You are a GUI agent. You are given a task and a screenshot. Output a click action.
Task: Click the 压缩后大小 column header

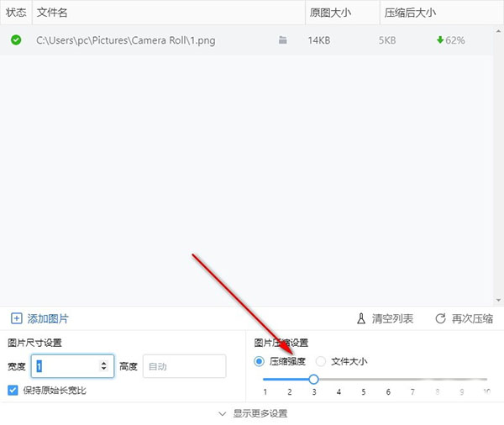pos(409,13)
